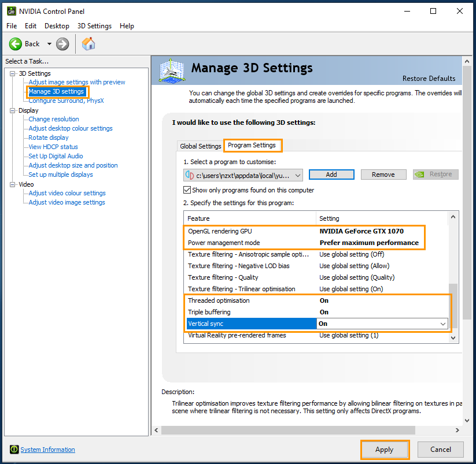Select Texture filtering - Quality row
This screenshot has width=476, height=464.
click(x=316, y=277)
